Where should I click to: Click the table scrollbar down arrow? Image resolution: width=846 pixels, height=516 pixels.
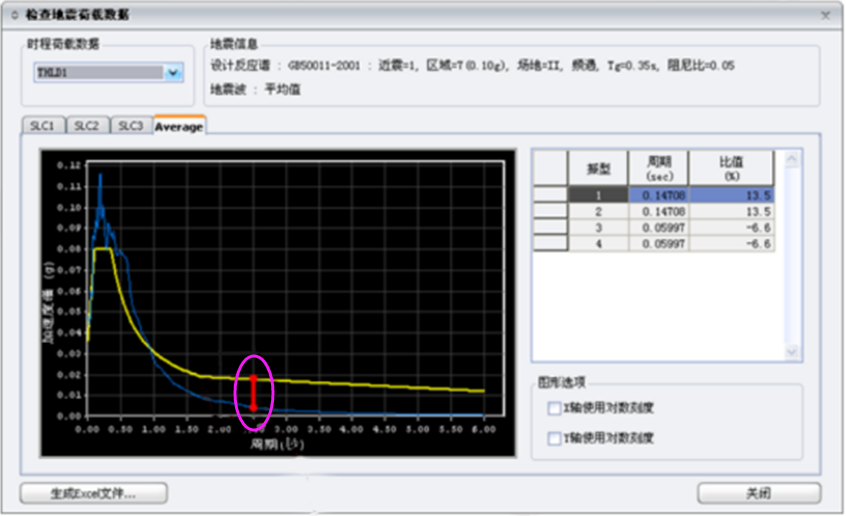tap(792, 352)
